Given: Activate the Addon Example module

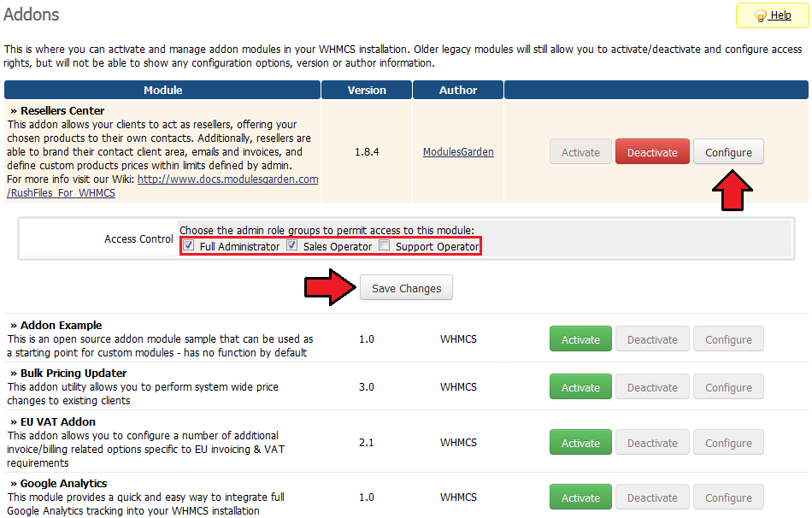Looking at the screenshot, I should 580,338.
